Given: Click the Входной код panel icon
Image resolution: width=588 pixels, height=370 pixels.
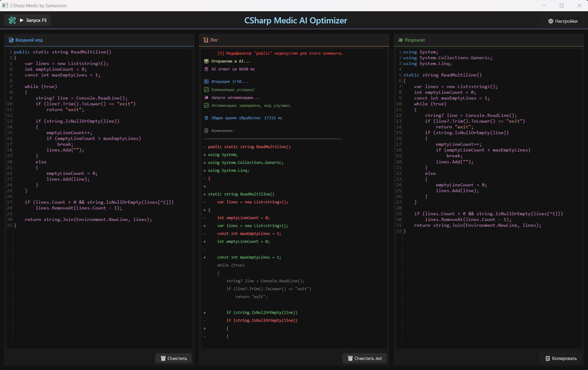Looking at the screenshot, I should pyautogui.click(x=11, y=40).
